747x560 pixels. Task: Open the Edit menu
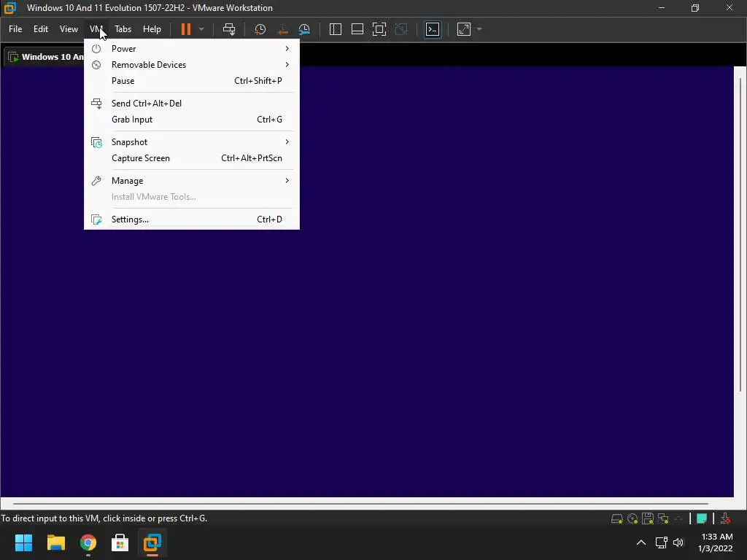[41, 29]
